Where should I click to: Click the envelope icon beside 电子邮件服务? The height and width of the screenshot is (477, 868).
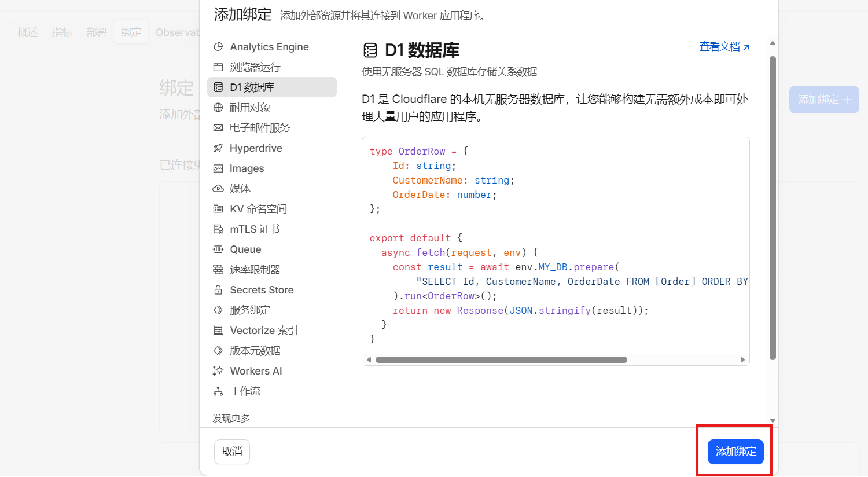coord(218,128)
